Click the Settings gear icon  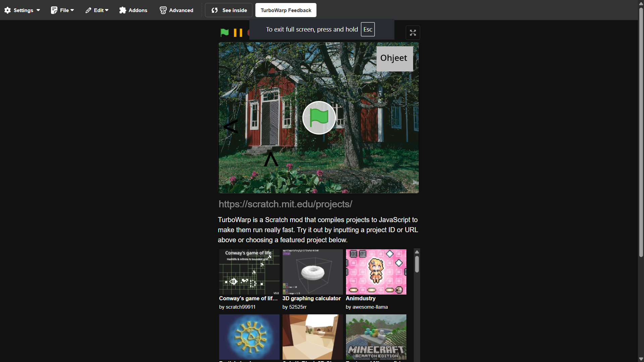[x=8, y=10]
